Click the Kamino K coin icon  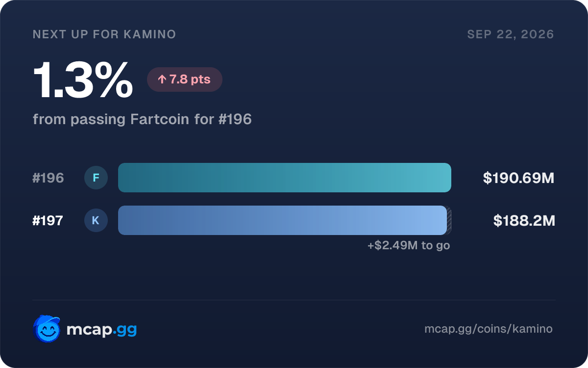coord(96,220)
